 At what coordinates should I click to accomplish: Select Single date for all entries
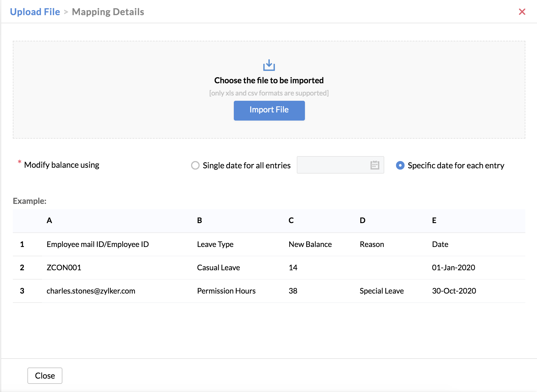click(x=195, y=165)
